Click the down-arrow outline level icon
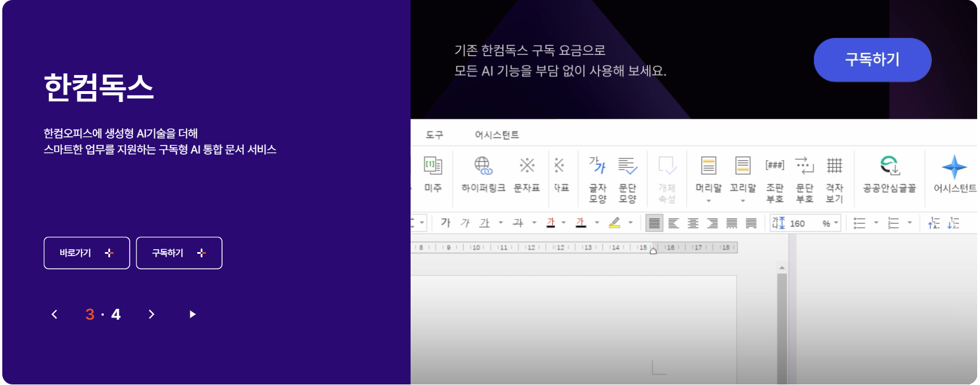The height and width of the screenshot is (385, 980). click(x=954, y=223)
